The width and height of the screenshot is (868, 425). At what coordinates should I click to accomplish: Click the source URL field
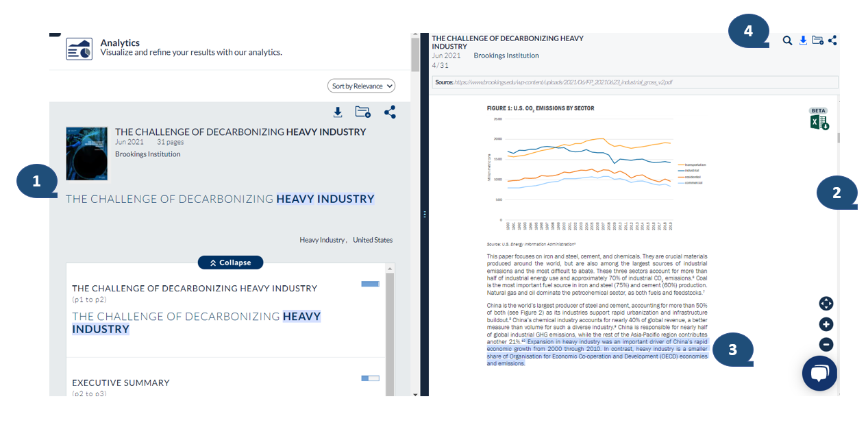tap(635, 82)
